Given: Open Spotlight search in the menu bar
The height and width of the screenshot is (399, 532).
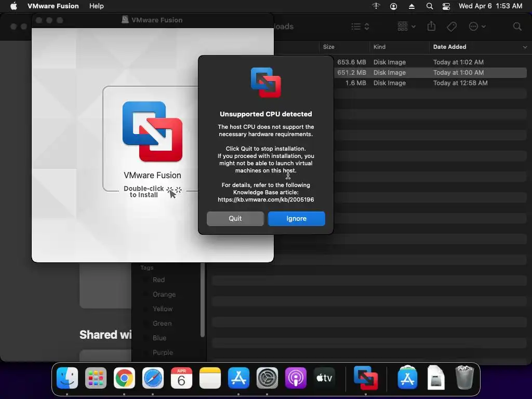Looking at the screenshot, I should coord(430,6).
